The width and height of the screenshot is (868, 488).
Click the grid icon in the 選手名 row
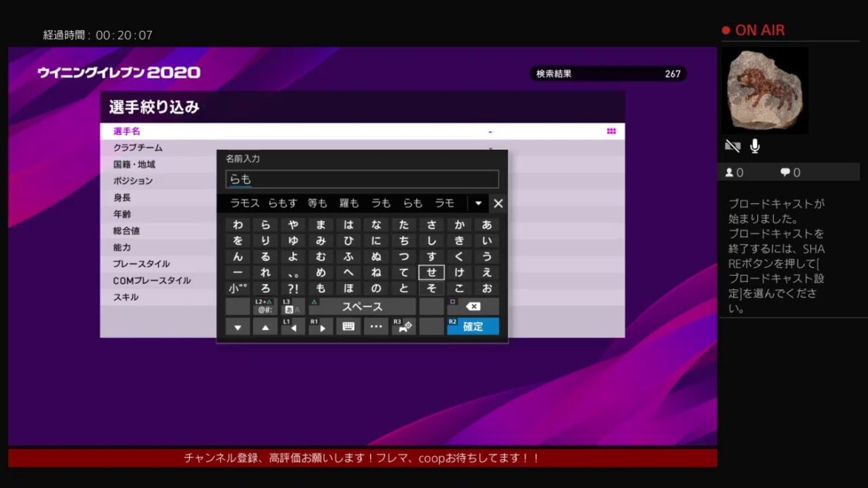point(611,131)
